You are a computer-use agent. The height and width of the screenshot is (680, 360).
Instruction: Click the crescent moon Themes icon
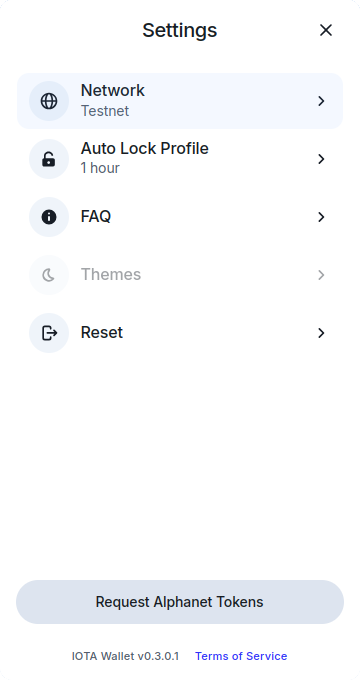(49, 275)
